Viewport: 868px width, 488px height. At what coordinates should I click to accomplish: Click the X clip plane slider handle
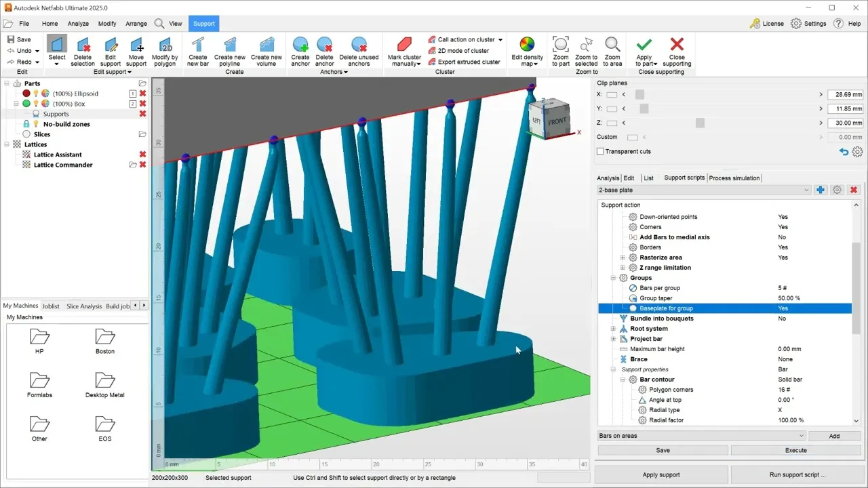[x=639, y=95]
